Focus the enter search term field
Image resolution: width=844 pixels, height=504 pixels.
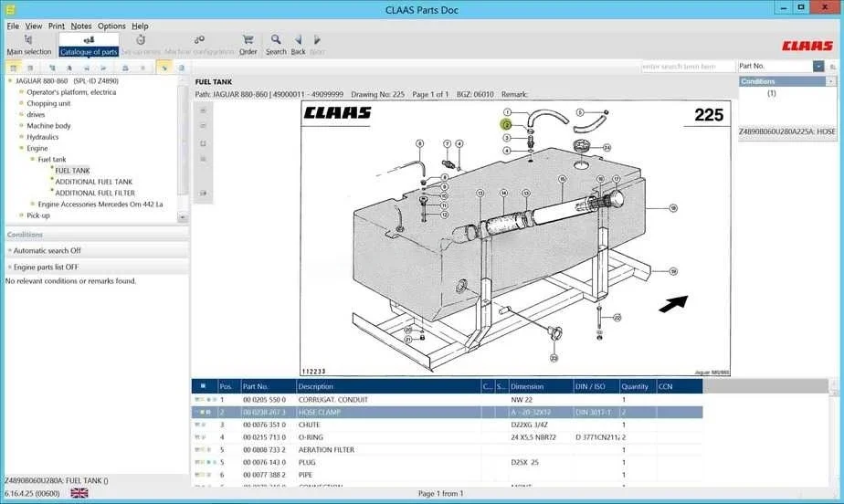tap(688, 66)
